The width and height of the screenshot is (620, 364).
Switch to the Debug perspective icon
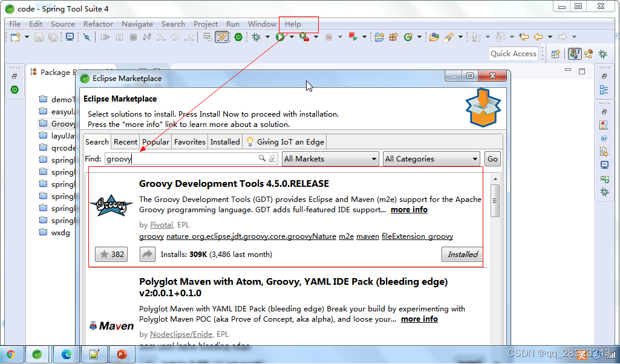coord(602,54)
